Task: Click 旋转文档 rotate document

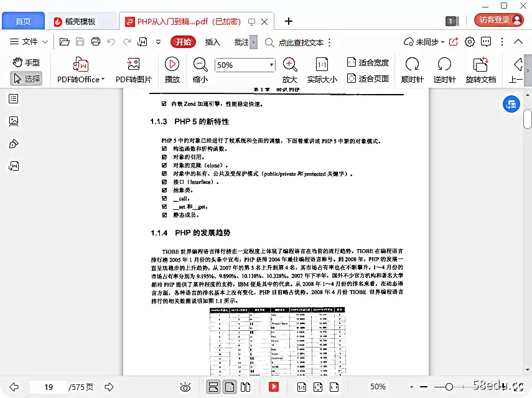Action: (481, 70)
